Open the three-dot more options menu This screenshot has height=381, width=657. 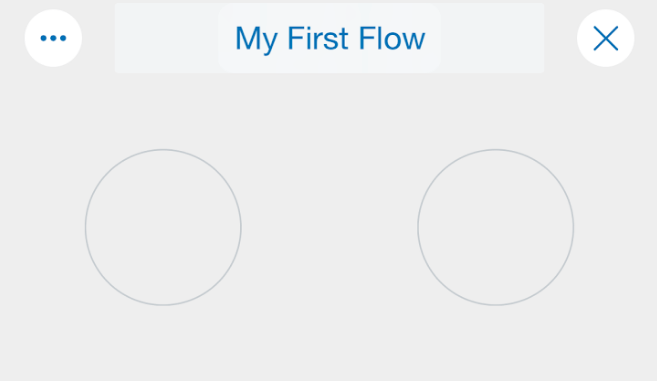point(53,38)
